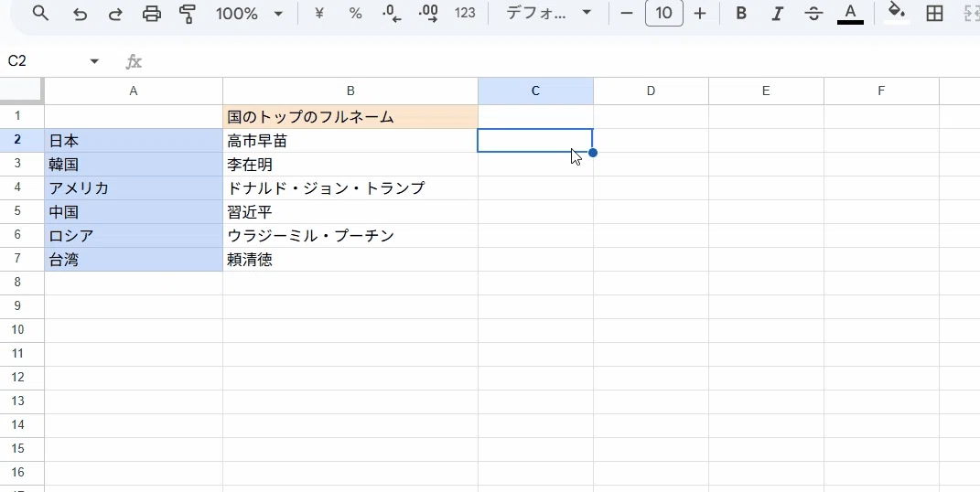Click cell containing 頼清徳
The image size is (980, 492).
350,259
